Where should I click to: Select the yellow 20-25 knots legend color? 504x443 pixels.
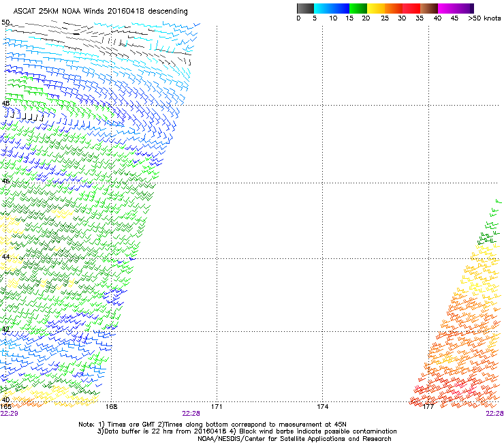point(376,8)
